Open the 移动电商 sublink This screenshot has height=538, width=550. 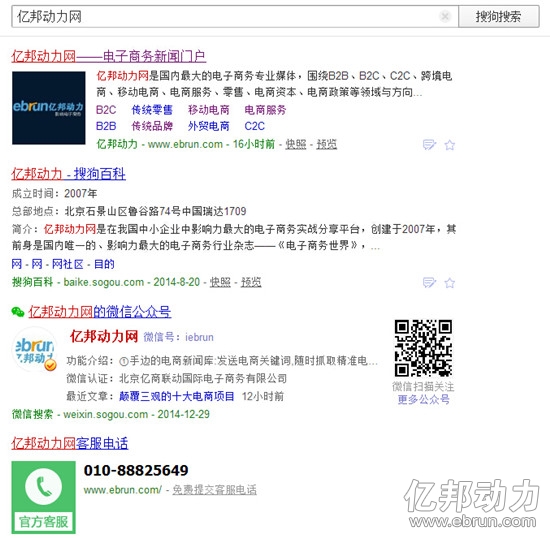click(209, 110)
